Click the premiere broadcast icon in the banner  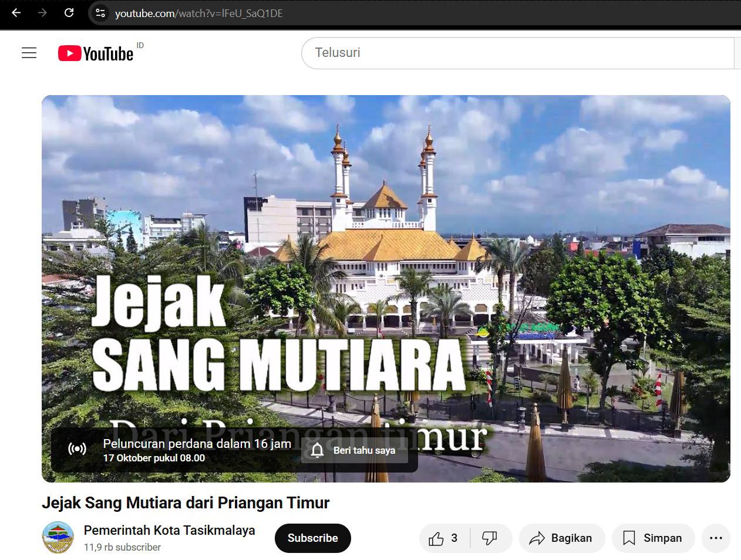click(77, 450)
